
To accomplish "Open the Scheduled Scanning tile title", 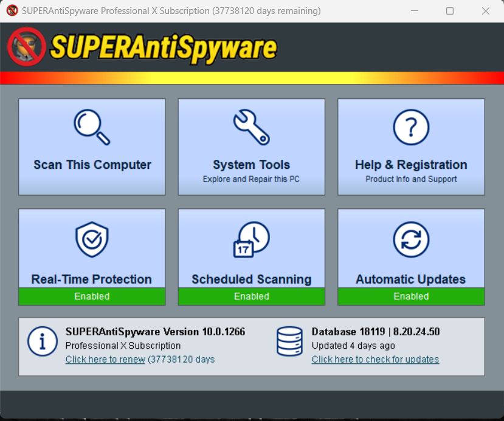I will [251, 279].
